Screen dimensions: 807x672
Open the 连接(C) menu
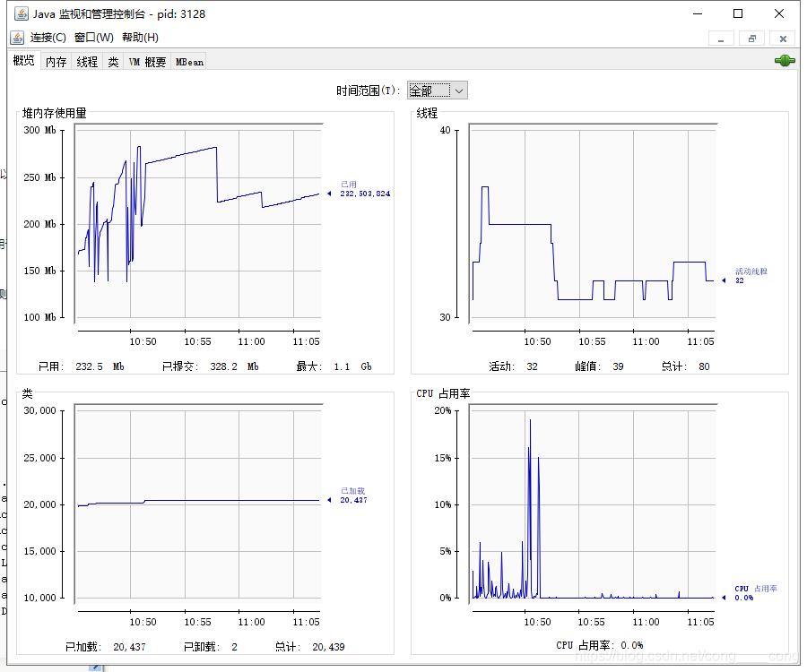48,38
